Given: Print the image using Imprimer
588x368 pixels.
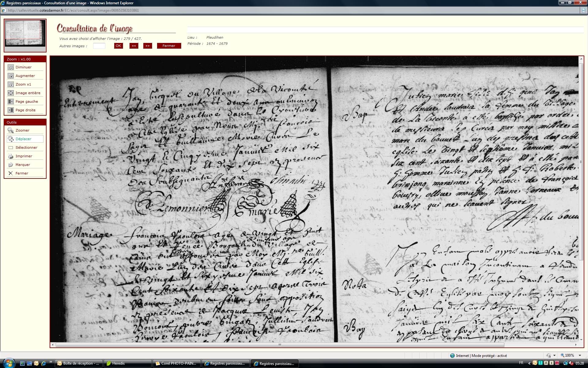Looking at the screenshot, I should (x=11, y=156).
